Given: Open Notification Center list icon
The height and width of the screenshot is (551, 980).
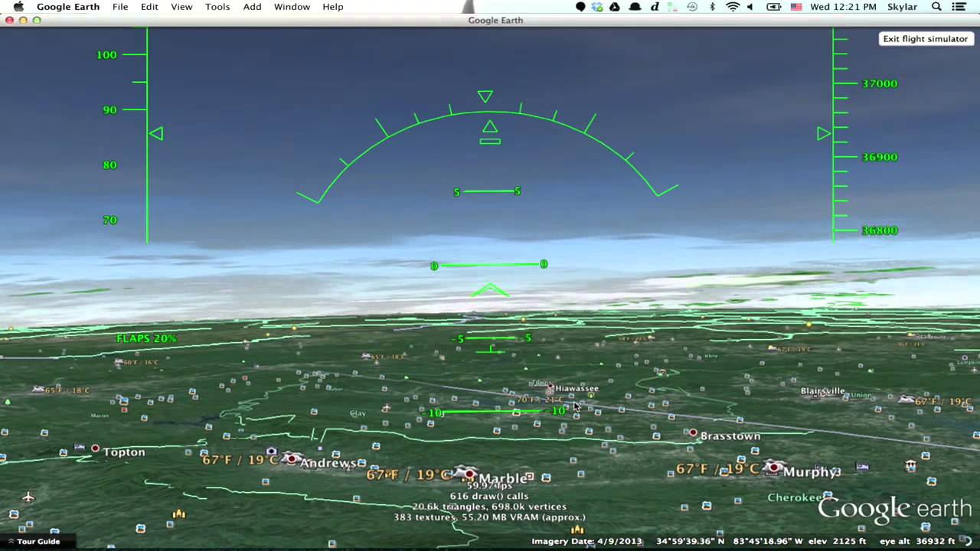Looking at the screenshot, I should pos(959,7).
